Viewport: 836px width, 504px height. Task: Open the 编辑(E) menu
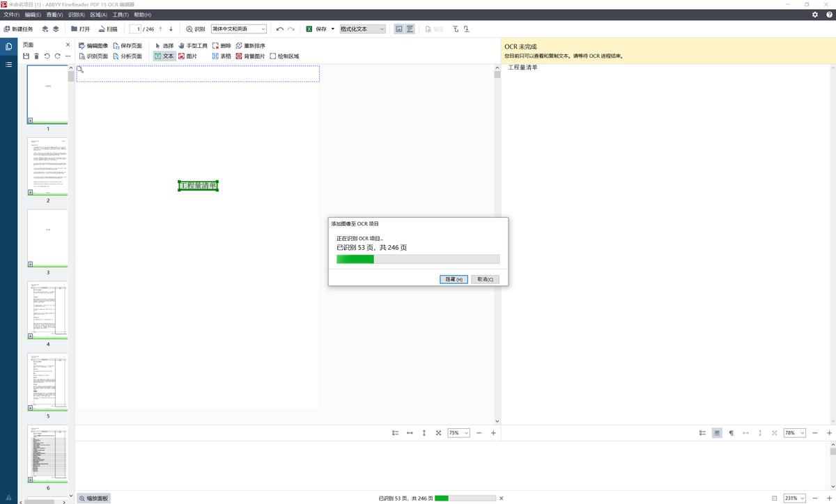pyautogui.click(x=33, y=15)
